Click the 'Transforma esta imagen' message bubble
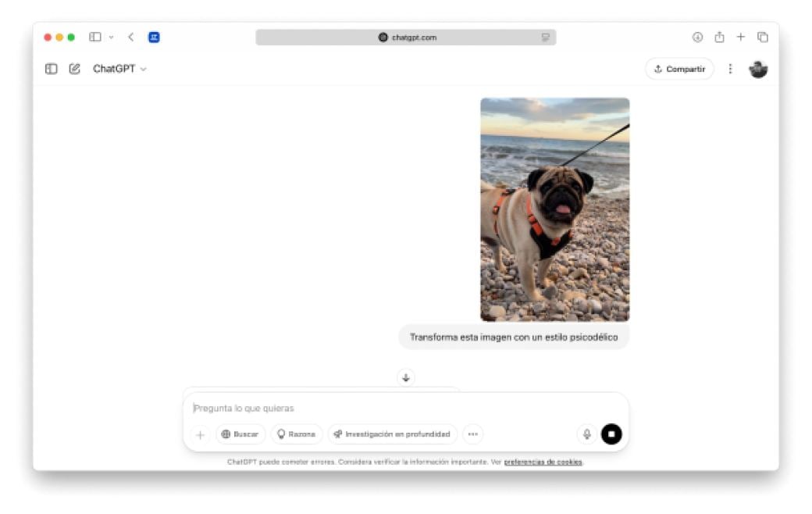Image resolution: width=812 pixels, height=514 pixels. [x=514, y=337]
